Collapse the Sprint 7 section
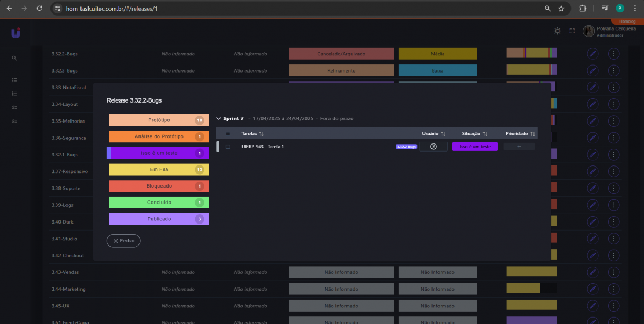 (218, 119)
